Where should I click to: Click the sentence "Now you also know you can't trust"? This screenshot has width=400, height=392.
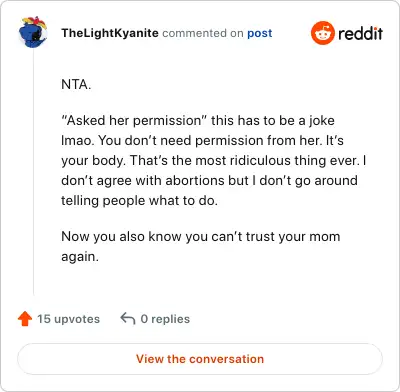201,237
